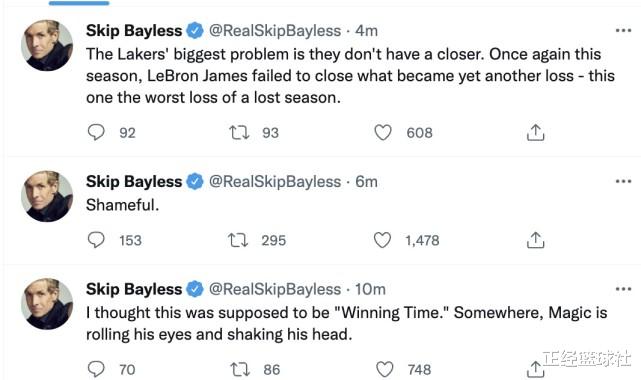641x380 pixels.
Task: Open @RealSkipBayless handle on the 6m tweet
Action: (275, 181)
